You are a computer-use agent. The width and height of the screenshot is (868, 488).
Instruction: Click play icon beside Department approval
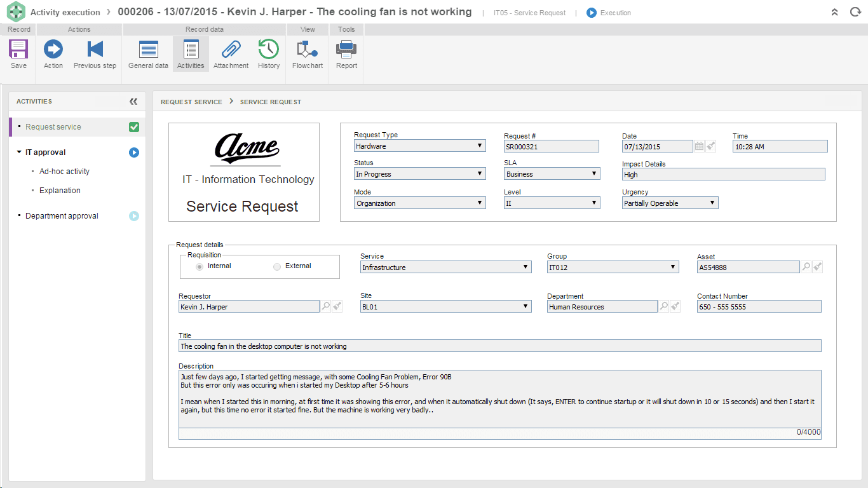(x=134, y=216)
